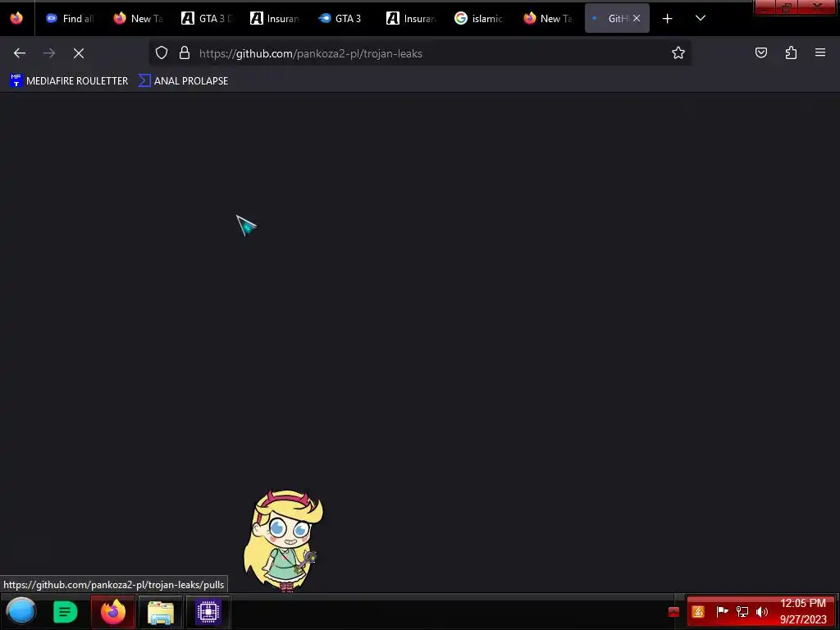The width and height of the screenshot is (840, 630).
Task: Bookmark this page with the star
Action: 678,53
